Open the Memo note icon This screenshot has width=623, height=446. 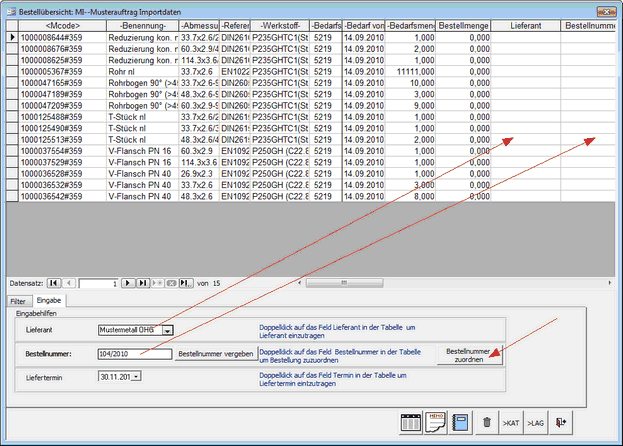point(436,422)
